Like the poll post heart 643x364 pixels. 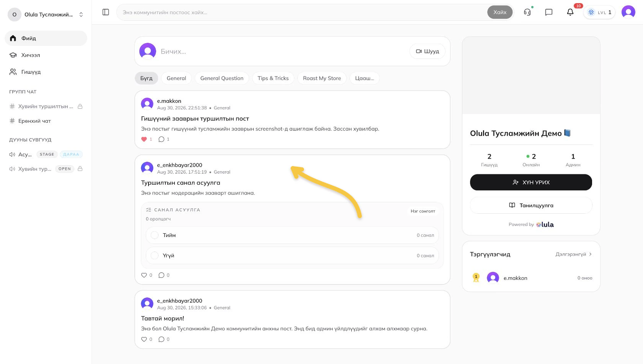(x=144, y=275)
